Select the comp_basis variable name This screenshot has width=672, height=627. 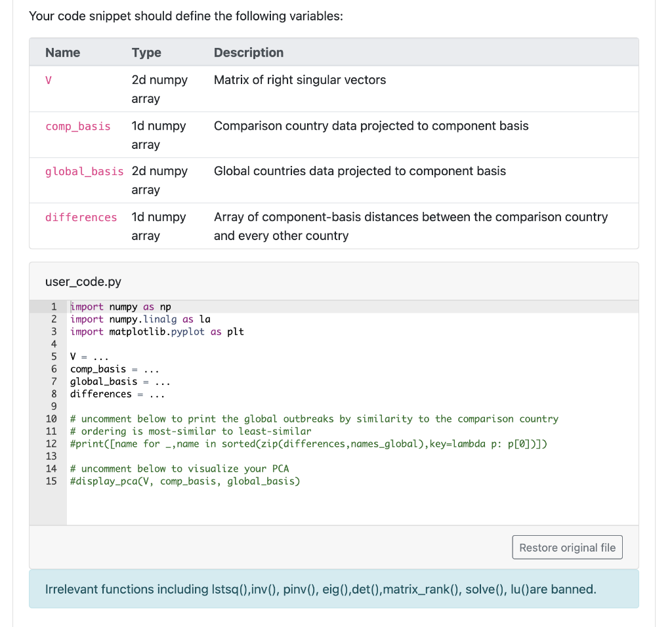[x=77, y=126]
